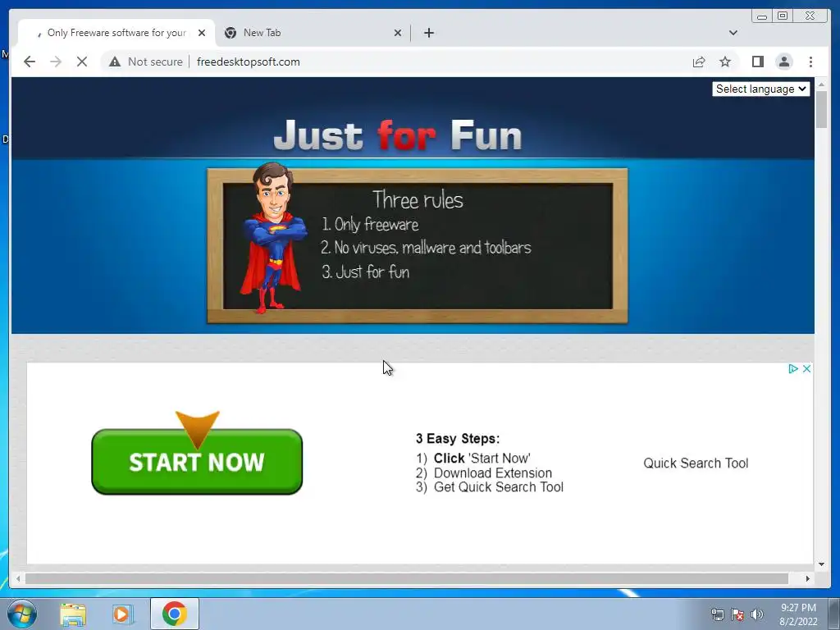Click the Three rules chalkboard image
Viewport: 840px width, 630px height.
pos(418,246)
